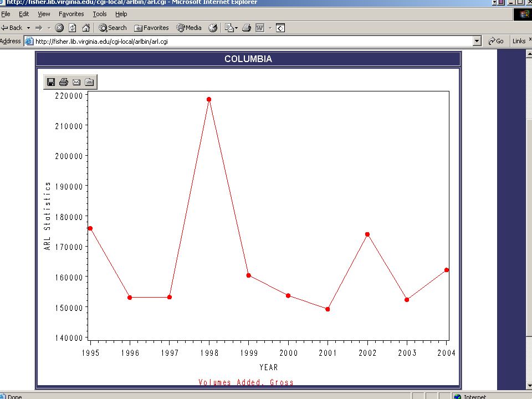532x399 pixels.
Task: Click the 2001 lowest data point
Action: pos(328,309)
